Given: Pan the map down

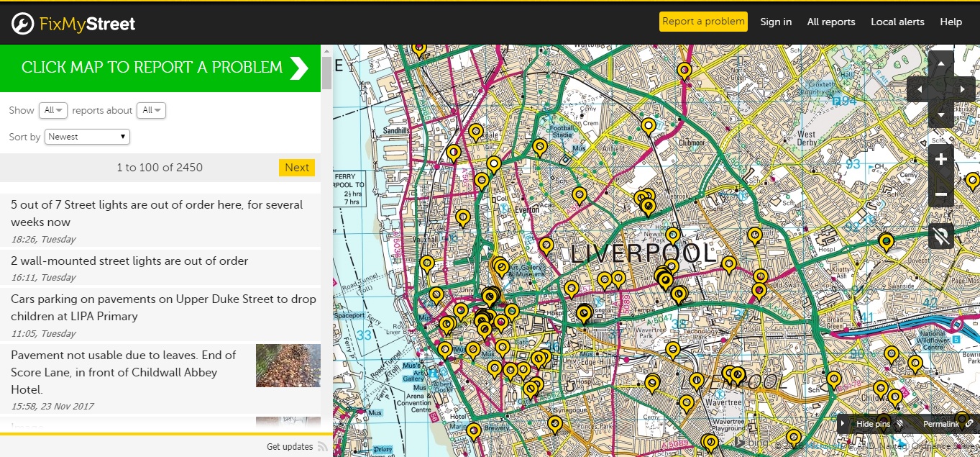Looking at the screenshot, I should pos(940,115).
